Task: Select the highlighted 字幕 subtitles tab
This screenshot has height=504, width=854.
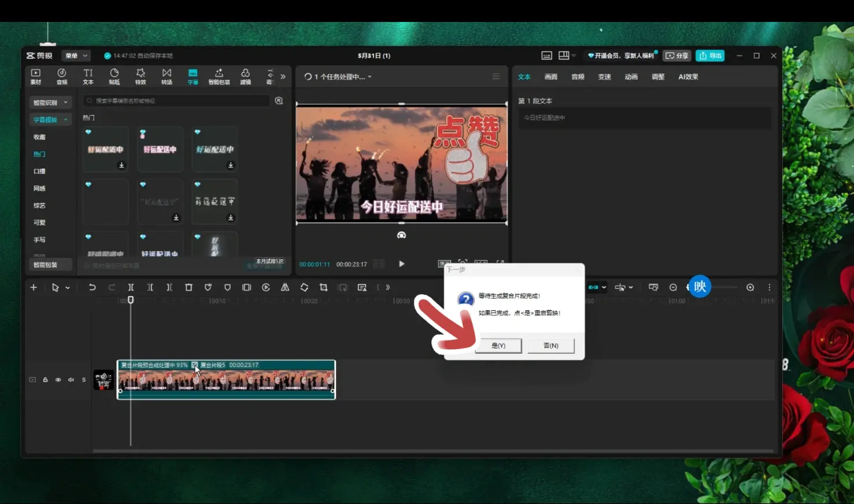Action: [x=193, y=76]
